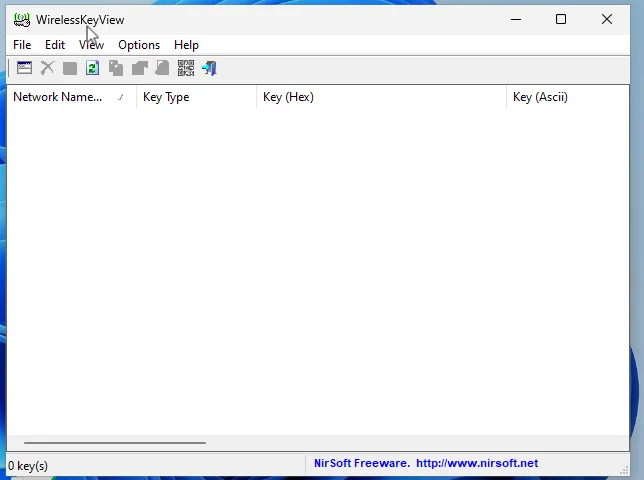
Task: Close the WirelessKeyView window
Action: pos(607,19)
